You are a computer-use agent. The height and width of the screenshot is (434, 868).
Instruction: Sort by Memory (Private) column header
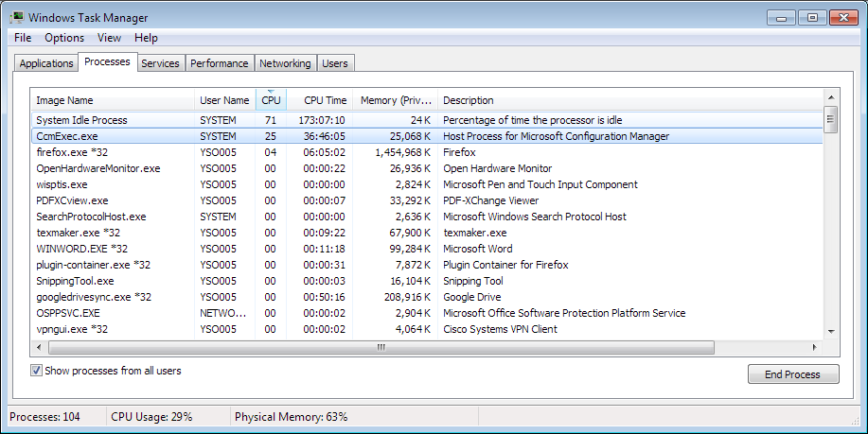point(396,100)
